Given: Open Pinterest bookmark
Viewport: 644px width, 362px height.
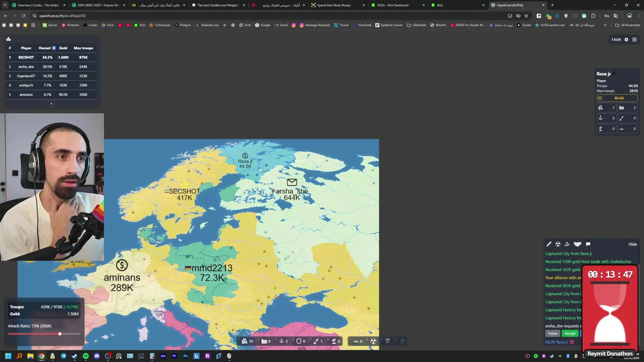Looking at the screenshot, I should pos(70,25).
